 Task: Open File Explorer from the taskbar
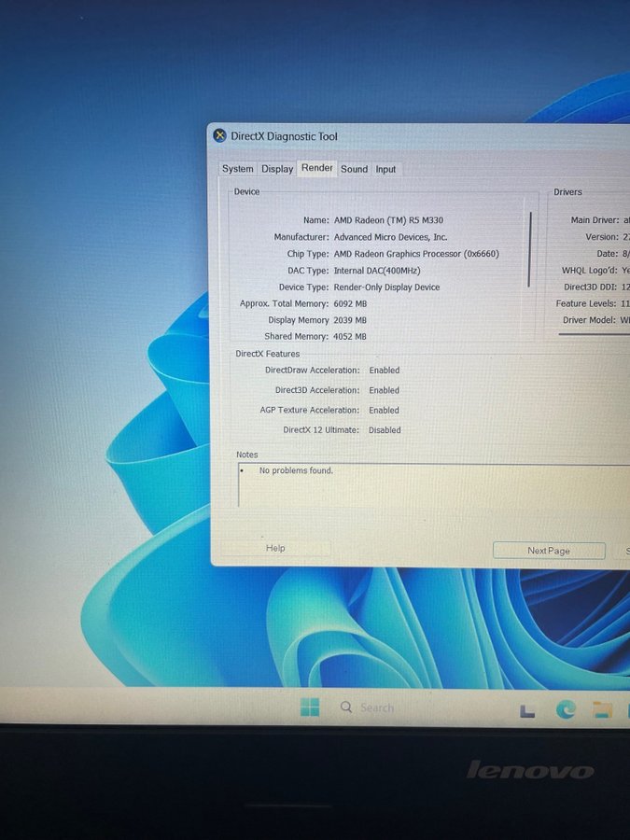(x=602, y=710)
